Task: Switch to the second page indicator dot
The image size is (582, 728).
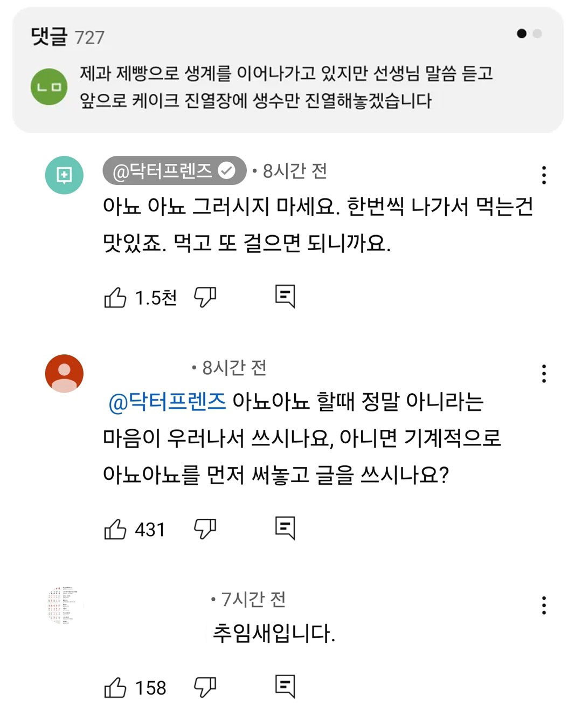Action: [537, 33]
